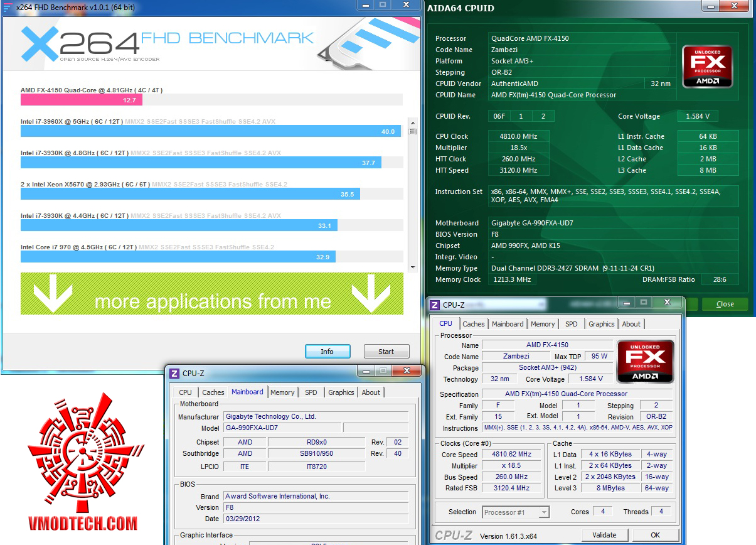Screen dimensions: 756x545
Task: Click the Intel i7-3960X result bar 40.0
Action: 211,131
